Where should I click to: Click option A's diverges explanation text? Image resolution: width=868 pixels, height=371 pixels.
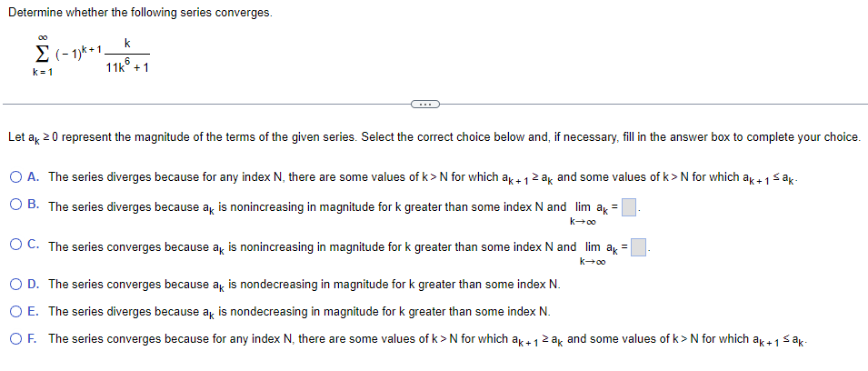425,177
